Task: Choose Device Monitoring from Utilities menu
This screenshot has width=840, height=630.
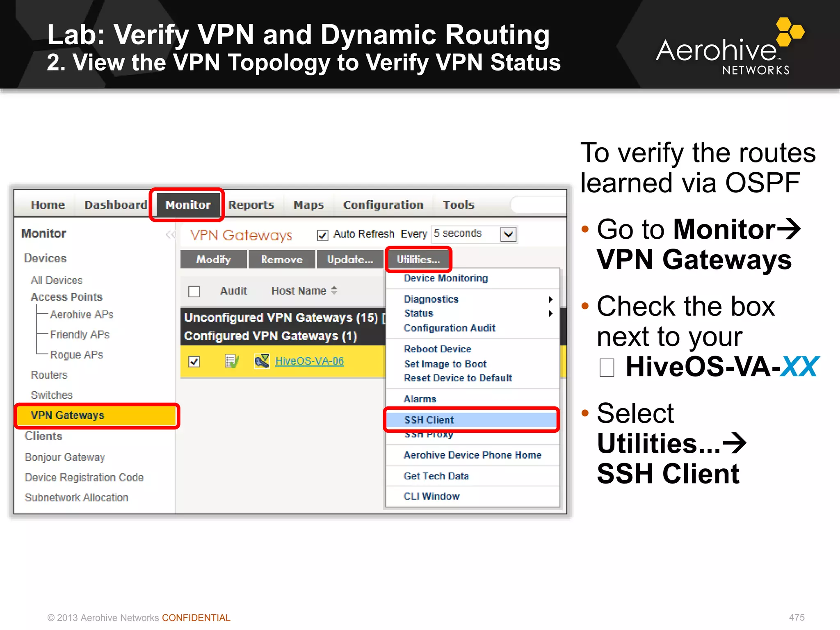Action: pos(446,278)
